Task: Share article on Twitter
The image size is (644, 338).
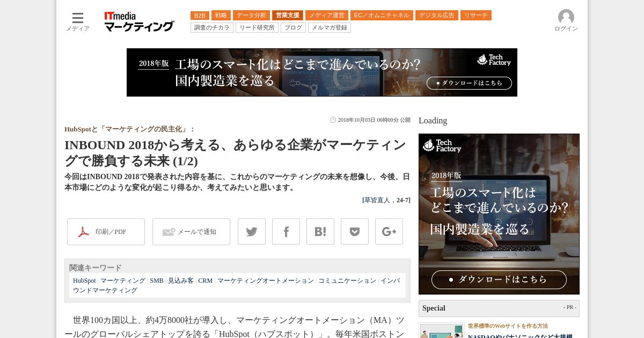Action: pos(252,232)
